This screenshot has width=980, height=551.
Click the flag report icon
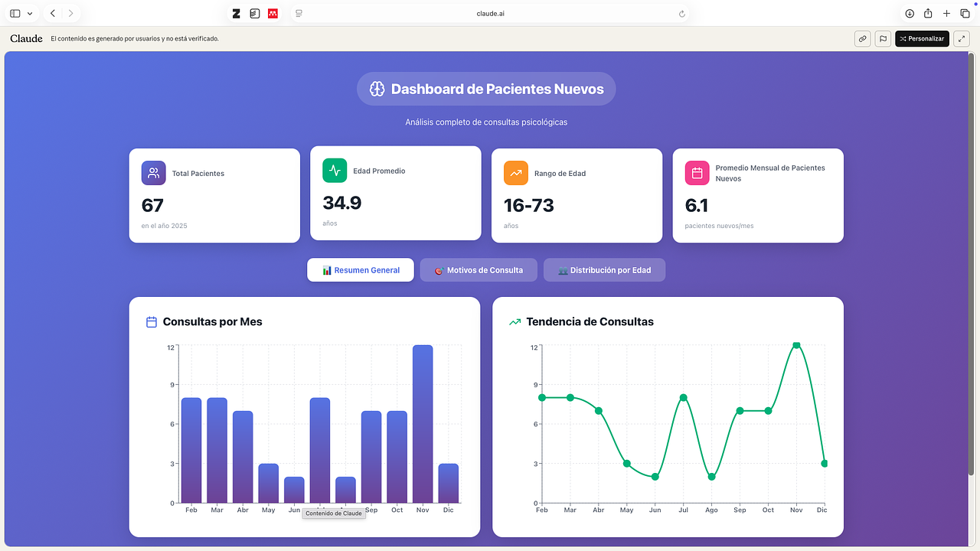[x=882, y=38]
